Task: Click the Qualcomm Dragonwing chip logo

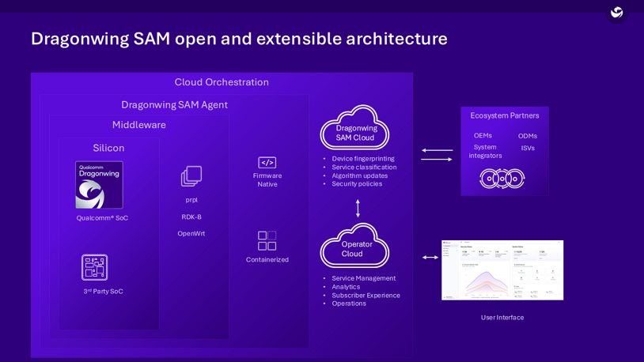Action: click(99, 185)
